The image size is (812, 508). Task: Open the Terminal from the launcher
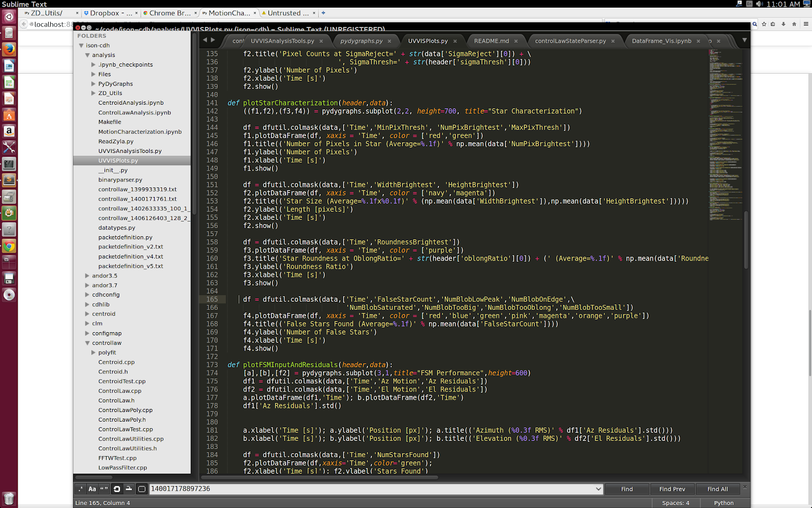point(9,164)
